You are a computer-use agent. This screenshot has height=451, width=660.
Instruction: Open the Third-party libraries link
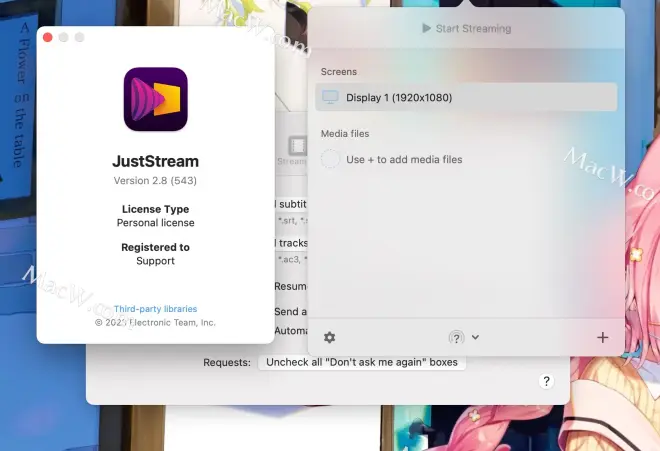point(155,309)
